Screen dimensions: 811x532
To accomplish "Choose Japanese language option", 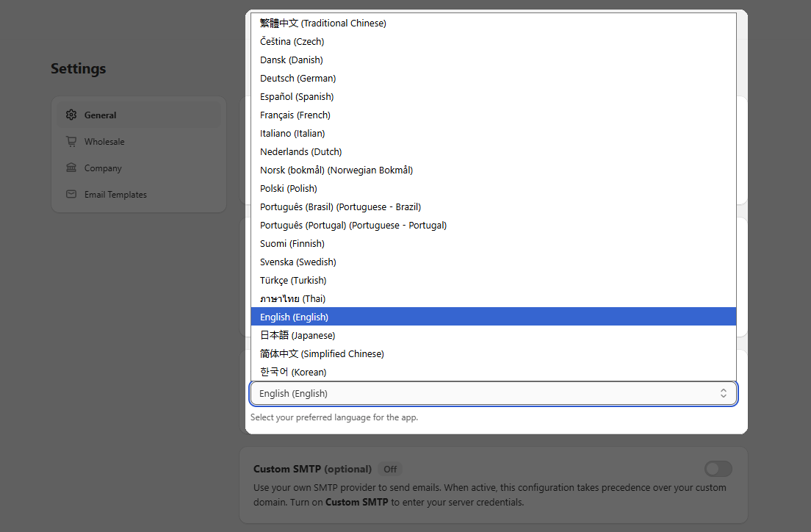I will click(494, 335).
